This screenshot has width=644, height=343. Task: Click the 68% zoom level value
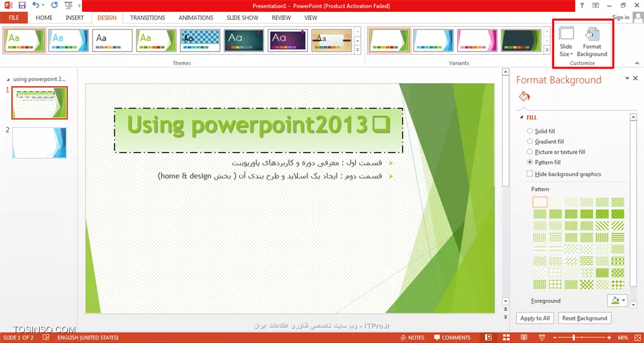pyautogui.click(x=622, y=338)
